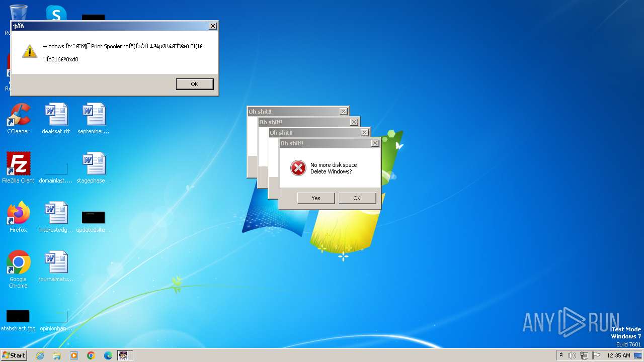Launch Microsoft Edge from the taskbar
The height and width of the screenshot is (362, 644).
pyautogui.click(x=108, y=355)
